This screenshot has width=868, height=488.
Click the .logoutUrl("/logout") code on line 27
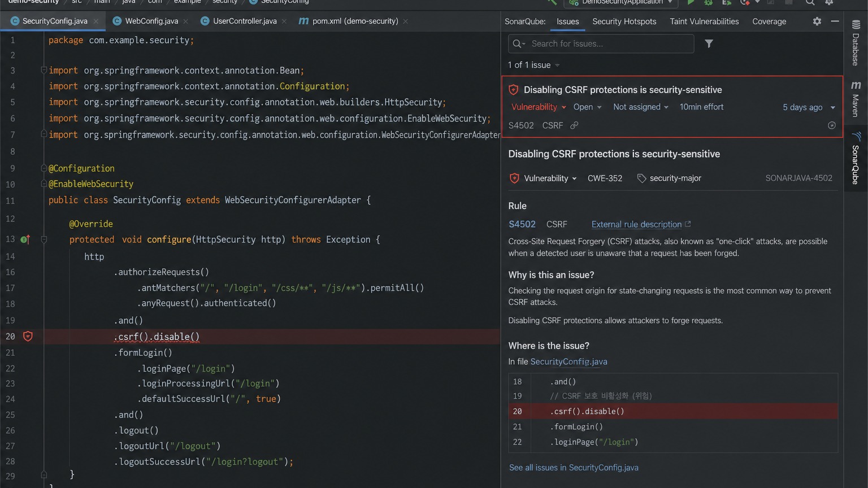(x=167, y=446)
